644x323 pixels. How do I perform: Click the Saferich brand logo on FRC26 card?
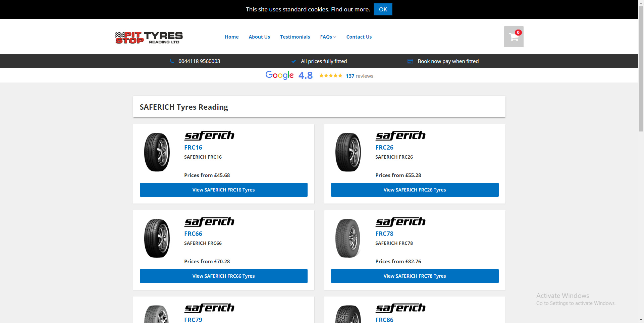(400, 136)
